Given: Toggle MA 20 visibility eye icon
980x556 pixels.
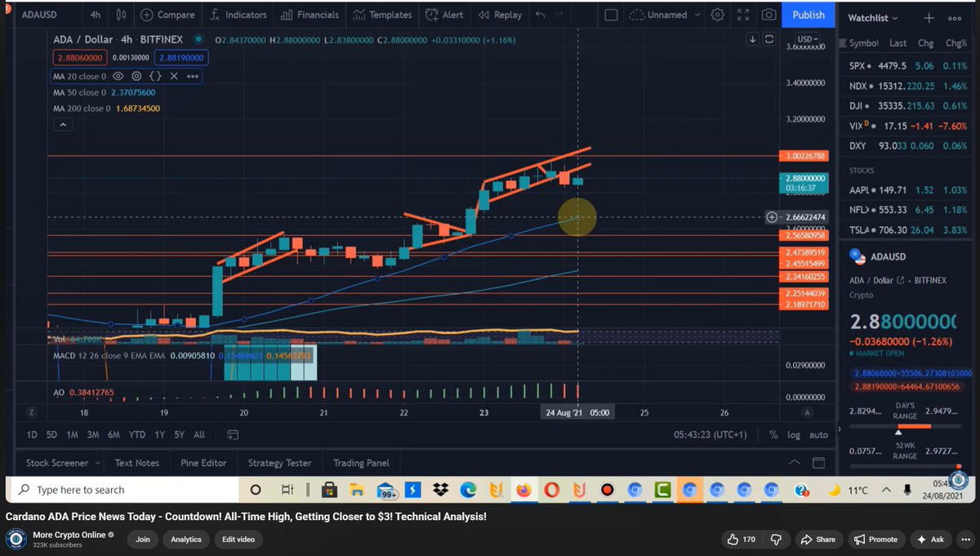Looking at the screenshot, I should 118,76.
